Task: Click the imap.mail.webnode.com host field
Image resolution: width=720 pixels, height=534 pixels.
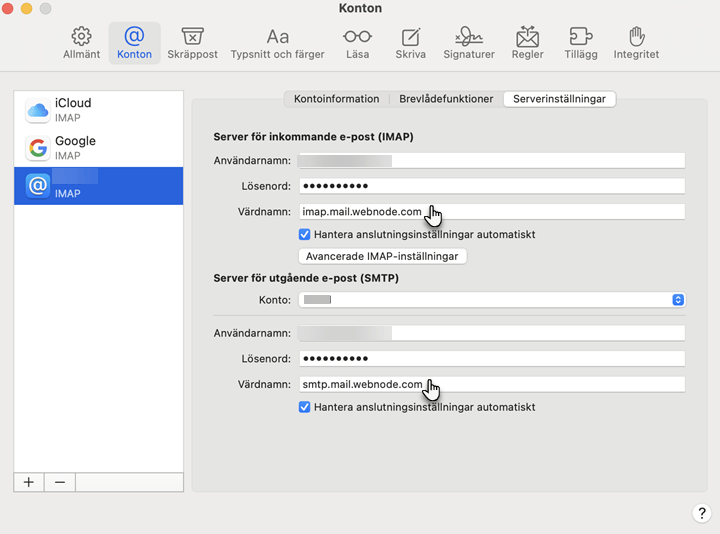Action: click(492, 212)
